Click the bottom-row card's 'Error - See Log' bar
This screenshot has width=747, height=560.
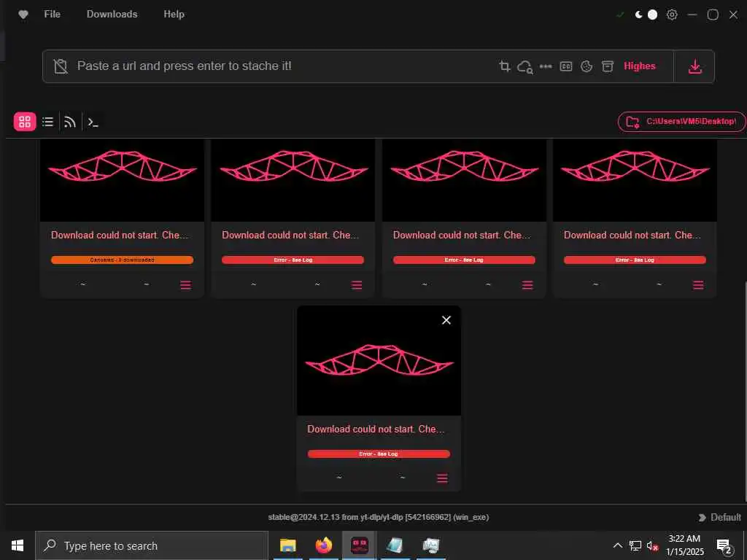click(379, 454)
